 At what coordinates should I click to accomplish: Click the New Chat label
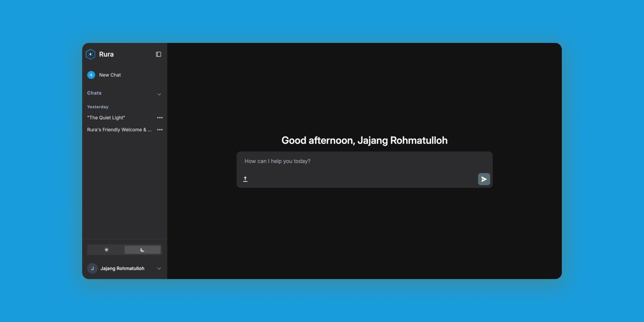pyautogui.click(x=110, y=75)
